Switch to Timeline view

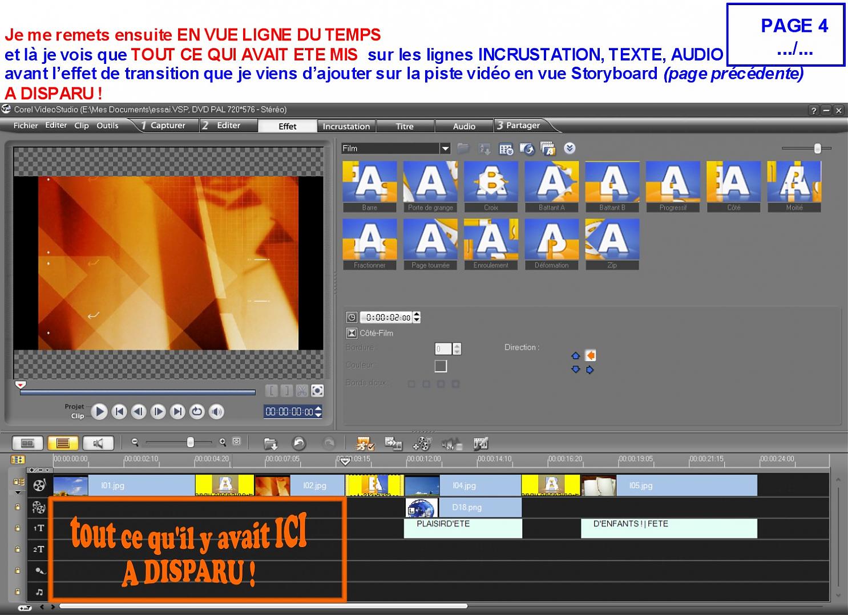(x=63, y=443)
